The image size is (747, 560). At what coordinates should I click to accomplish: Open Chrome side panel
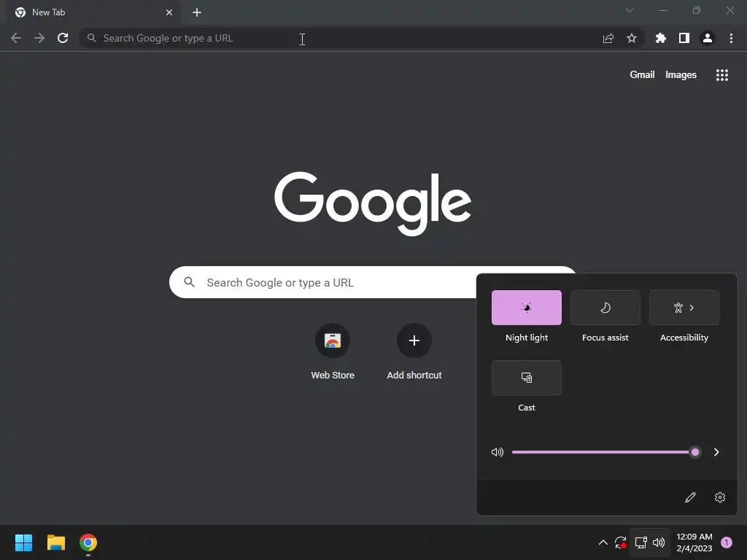(x=684, y=38)
